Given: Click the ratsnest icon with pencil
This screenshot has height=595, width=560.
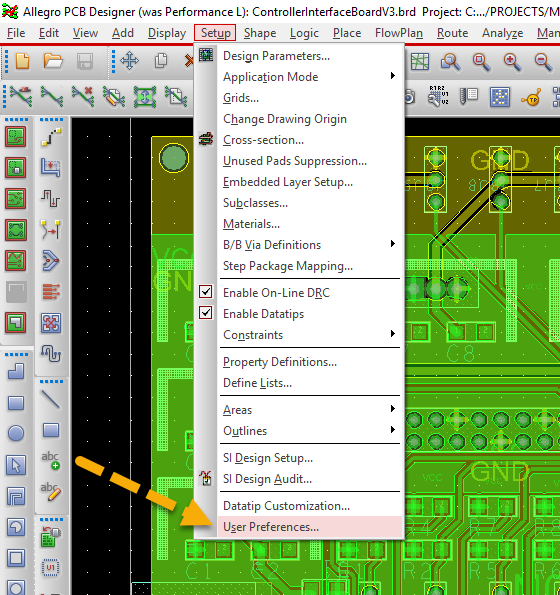Looking at the screenshot, I should coord(114,97).
